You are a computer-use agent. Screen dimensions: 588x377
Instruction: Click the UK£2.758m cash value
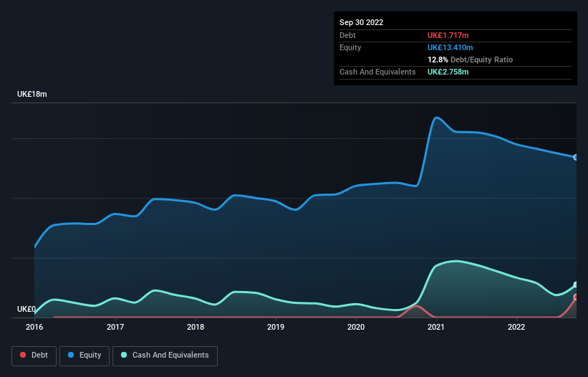(x=448, y=72)
